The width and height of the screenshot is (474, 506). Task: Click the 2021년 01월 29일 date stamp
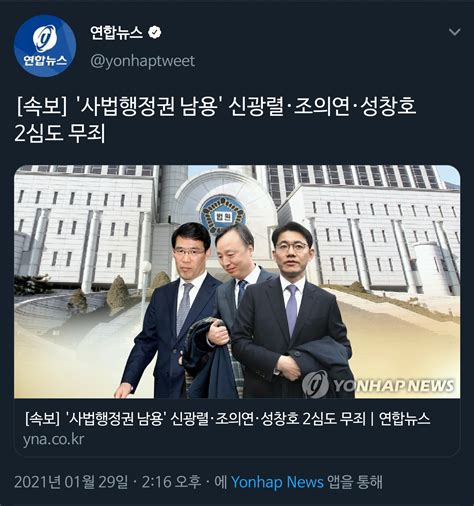point(71,482)
